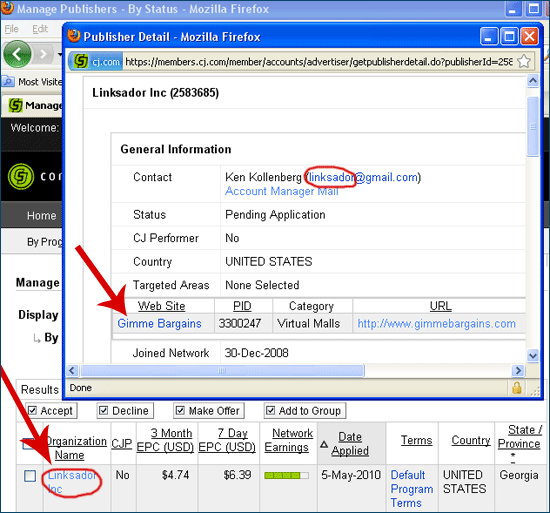Screen dimensions: 550x513
Task: Sort results by State / Province
Action: pyautogui.click(x=519, y=437)
